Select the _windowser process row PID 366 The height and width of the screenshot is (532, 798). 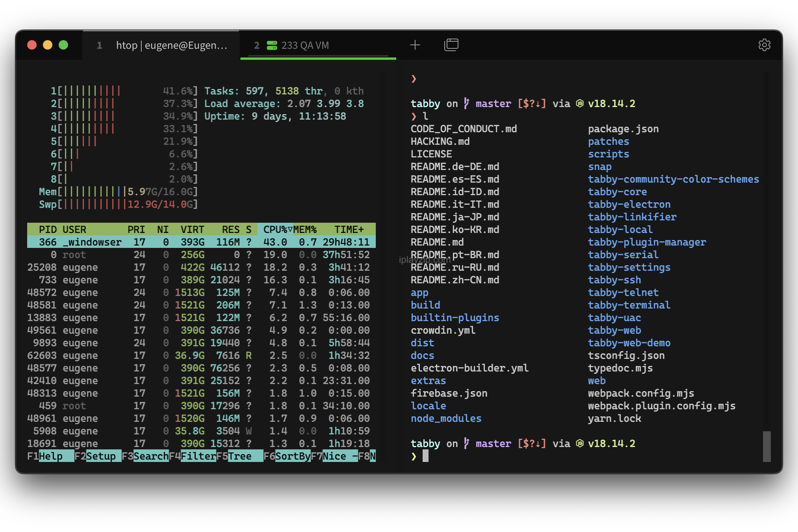[x=201, y=242]
